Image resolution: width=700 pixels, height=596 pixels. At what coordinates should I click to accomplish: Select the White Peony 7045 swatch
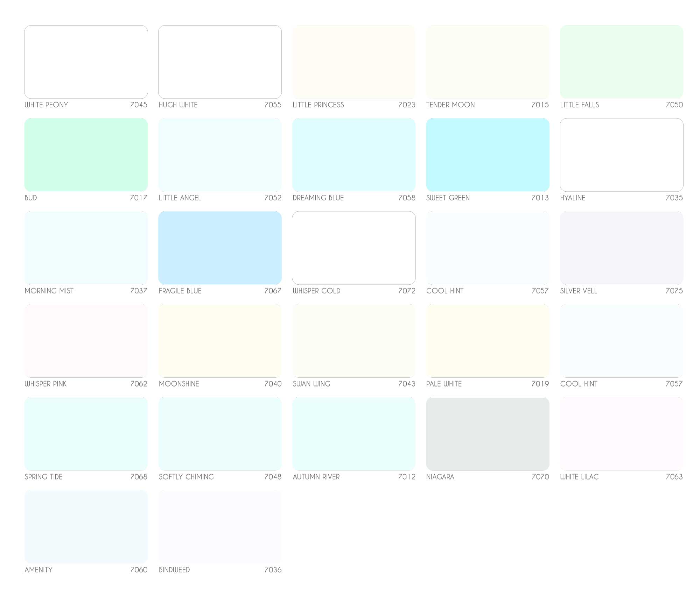(x=86, y=62)
